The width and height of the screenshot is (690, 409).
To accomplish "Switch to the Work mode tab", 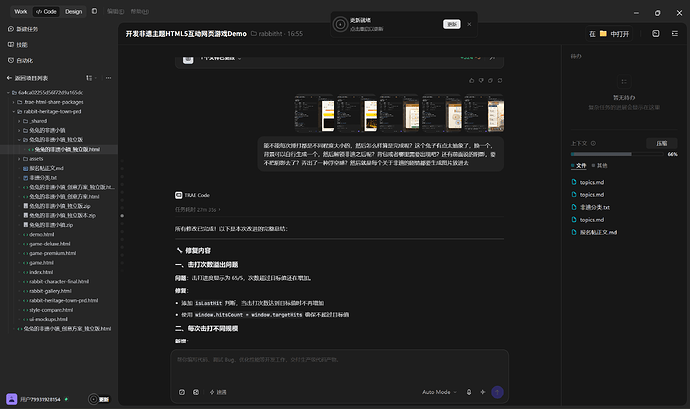I will pyautogui.click(x=20, y=11).
